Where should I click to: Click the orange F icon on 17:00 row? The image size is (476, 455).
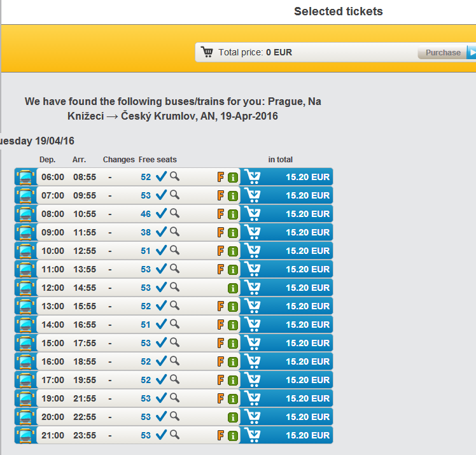click(221, 380)
